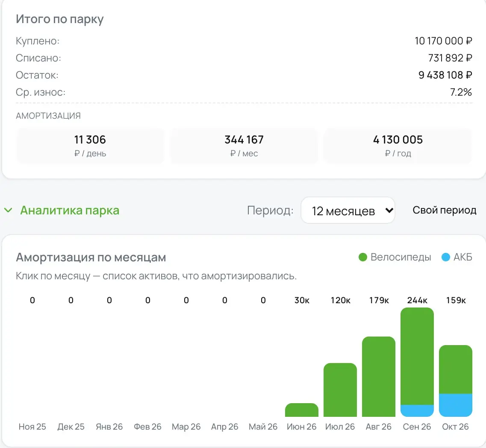Choose the Свой период option
486x448 pixels.
point(444,210)
